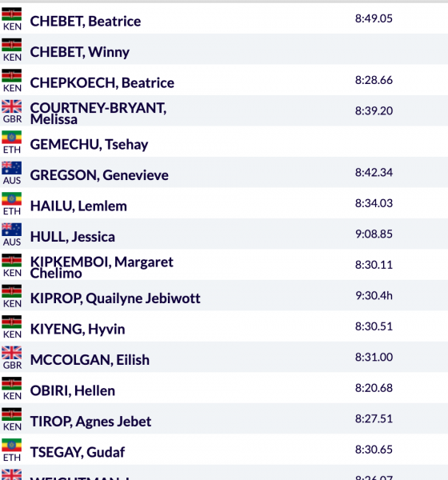The width and height of the screenshot is (448, 480).
Task: Click Kenya flag beside CHEBET, Beatrice
Action: tap(12, 14)
